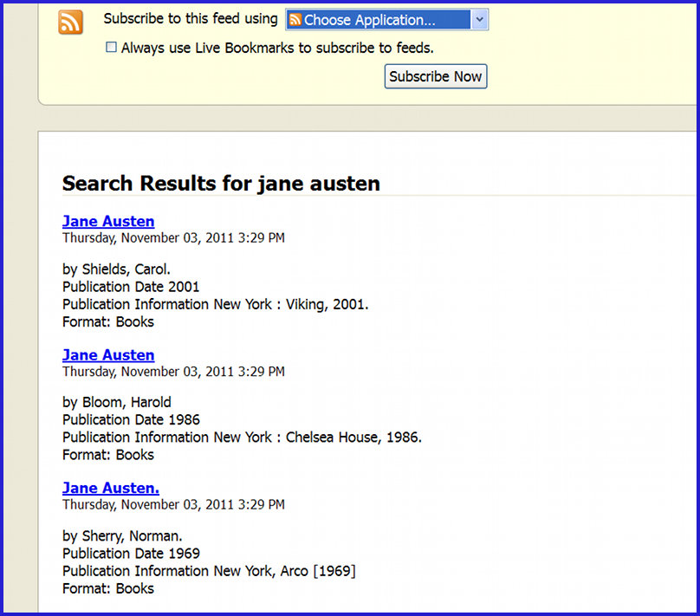Click the Subscribe Now button

coord(436,76)
